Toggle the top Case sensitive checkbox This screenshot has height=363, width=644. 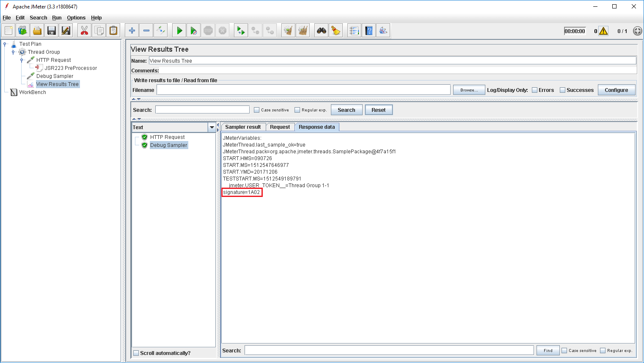click(x=256, y=110)
